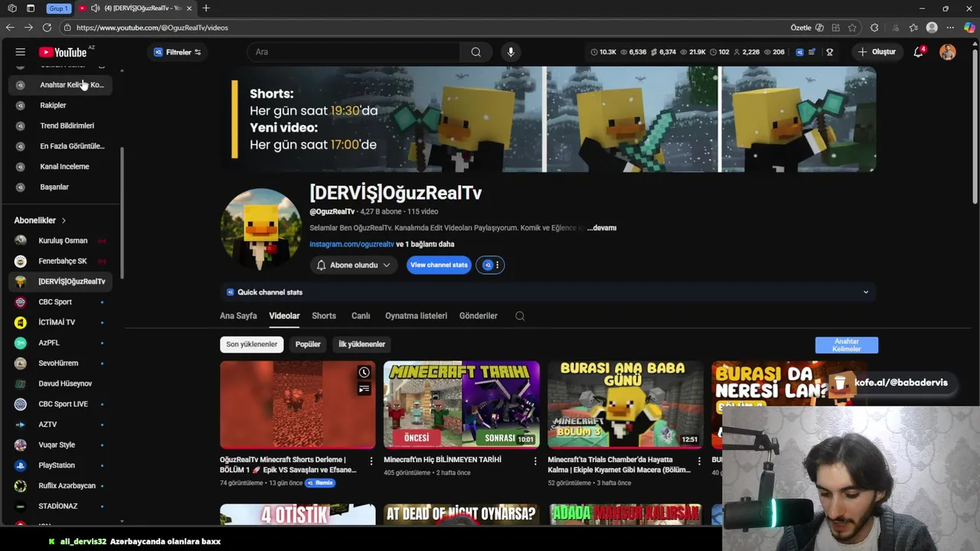
Task: Switch to the Canlı tab
Action: point(361,316)
